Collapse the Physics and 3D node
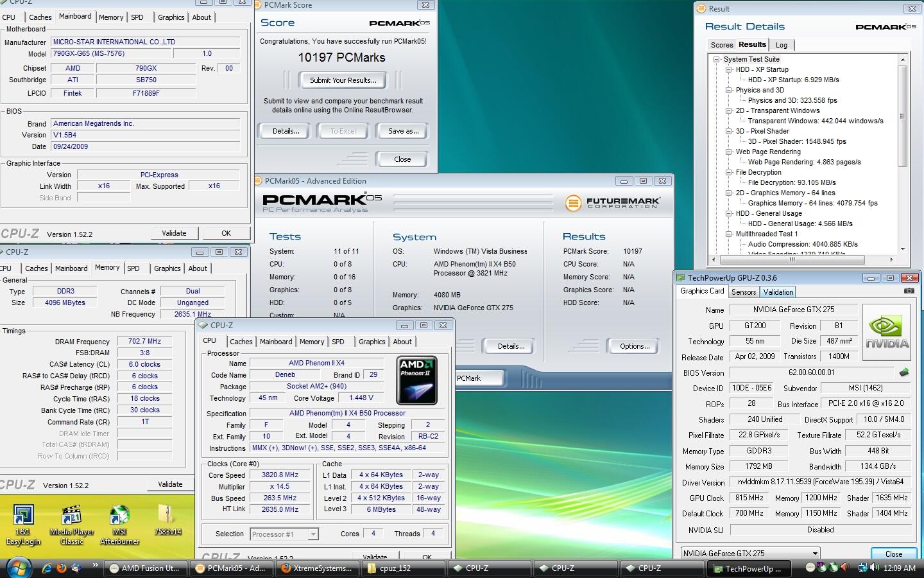The height and width of the screenshot is (578, 924). 728,90
